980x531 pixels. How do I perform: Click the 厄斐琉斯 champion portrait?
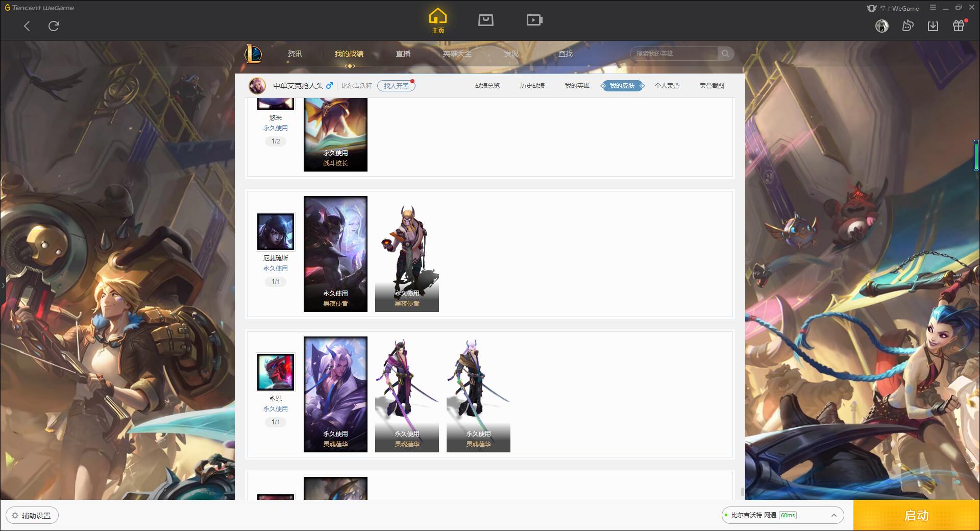coord(276,232)
